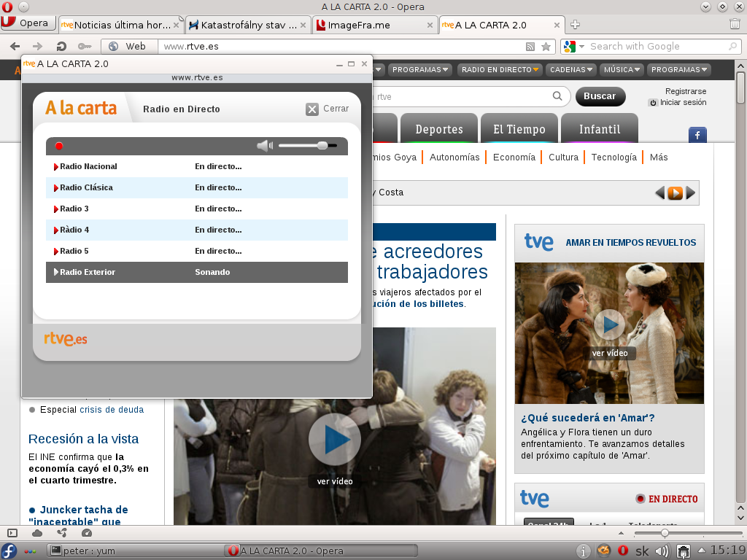Go to next news ticker item
Screen dimensions: 747x560
click(x=691, y=192)
